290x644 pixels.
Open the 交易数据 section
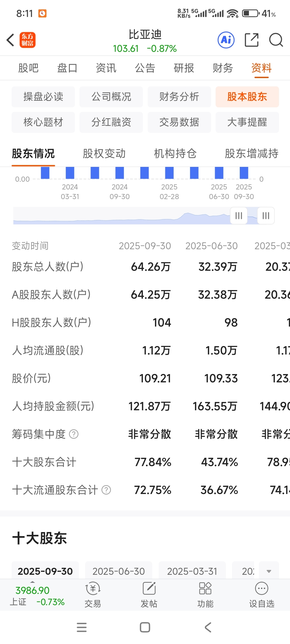click(x=179, y=122)
